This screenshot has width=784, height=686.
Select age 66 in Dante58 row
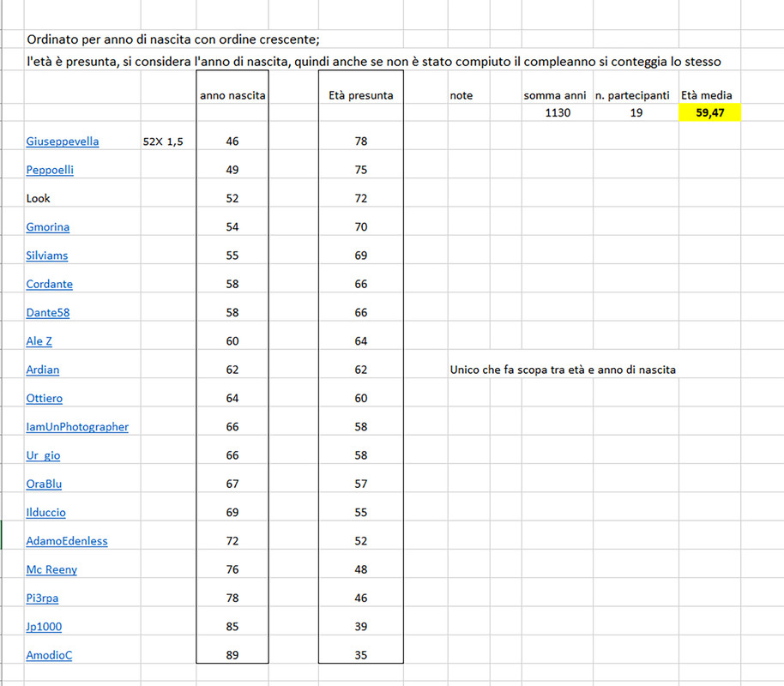361,312
